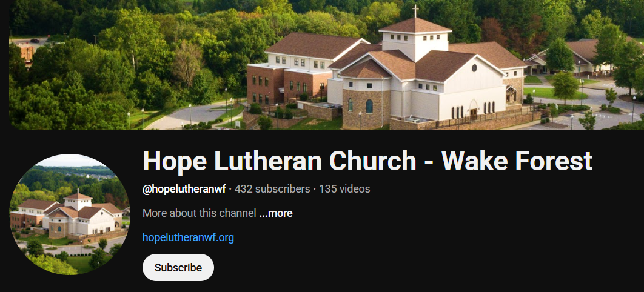Select the 432 subscribers count

(x=272, y=189)
